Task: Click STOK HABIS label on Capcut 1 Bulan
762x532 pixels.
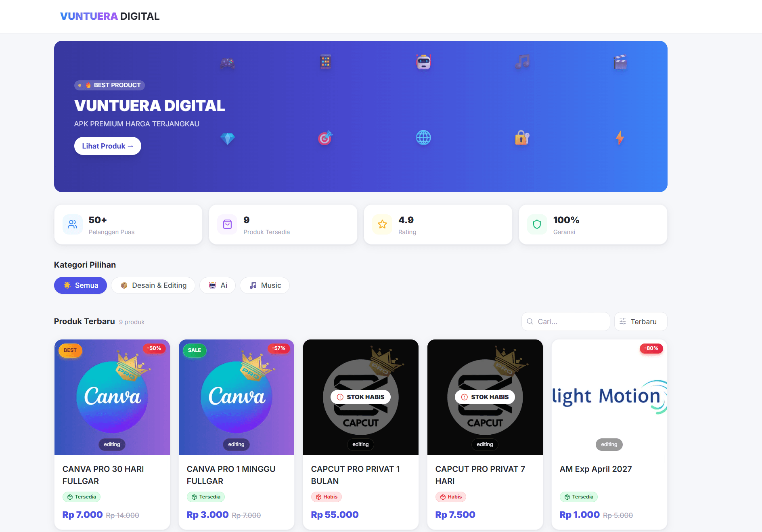Action: click(361, 397)
